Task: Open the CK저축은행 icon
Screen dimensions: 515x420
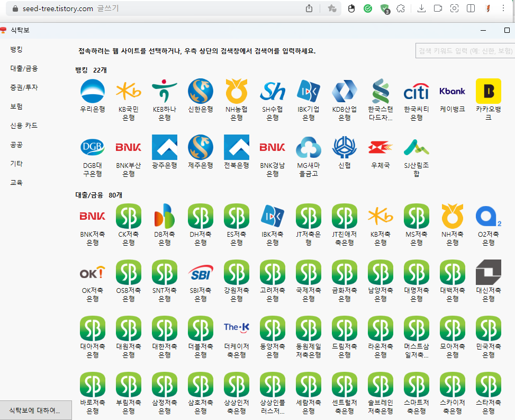Action: tap(129, 216)
